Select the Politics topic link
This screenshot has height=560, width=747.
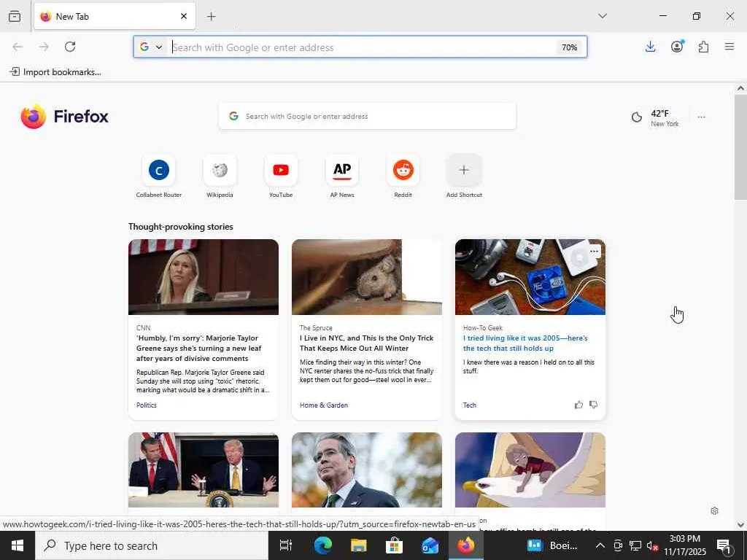(146, 405)
